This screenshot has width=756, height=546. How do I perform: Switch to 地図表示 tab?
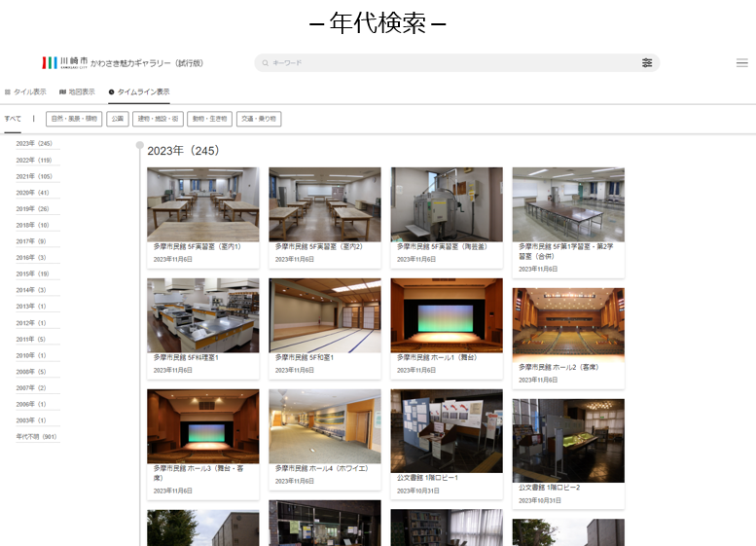point(77,91)
